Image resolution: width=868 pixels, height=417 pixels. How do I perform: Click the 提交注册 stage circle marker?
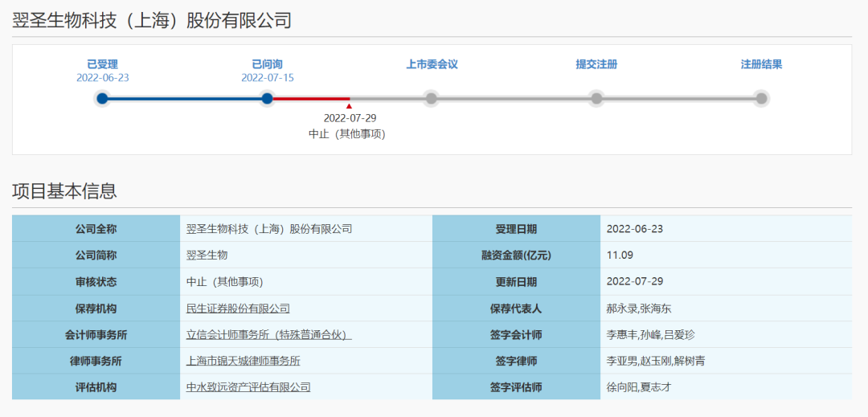[x=596, y=99]
